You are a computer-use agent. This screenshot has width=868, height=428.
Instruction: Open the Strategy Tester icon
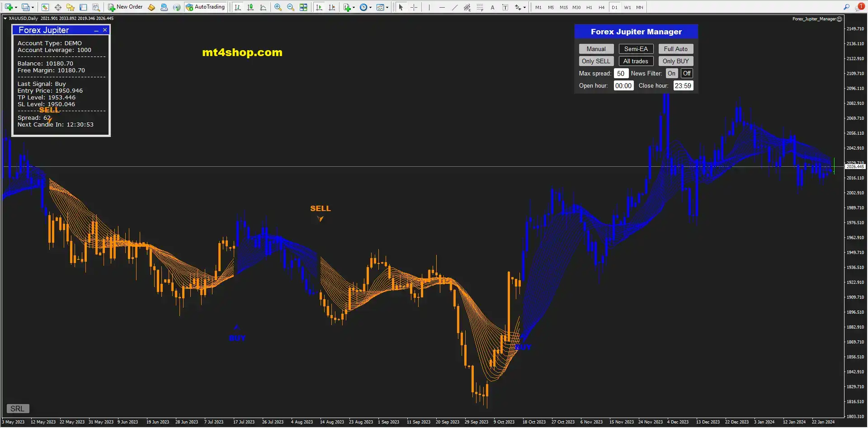point(96,7)
